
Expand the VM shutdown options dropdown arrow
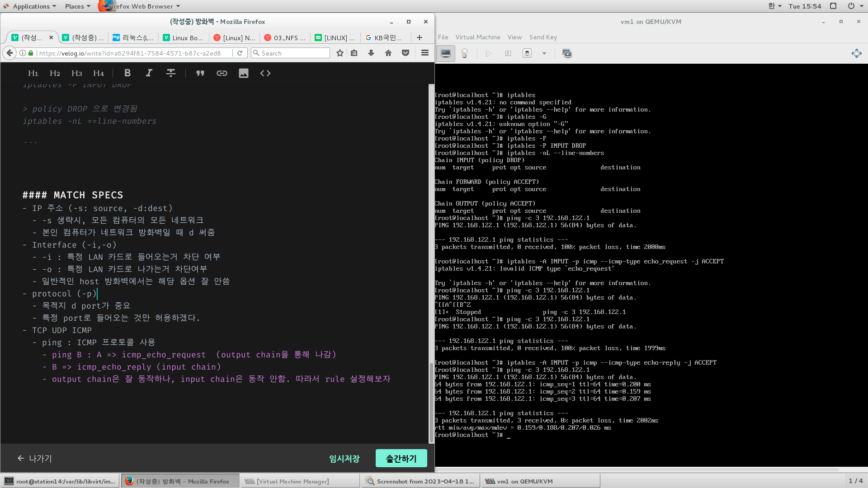pyautogui.click(x=544, y=53)
